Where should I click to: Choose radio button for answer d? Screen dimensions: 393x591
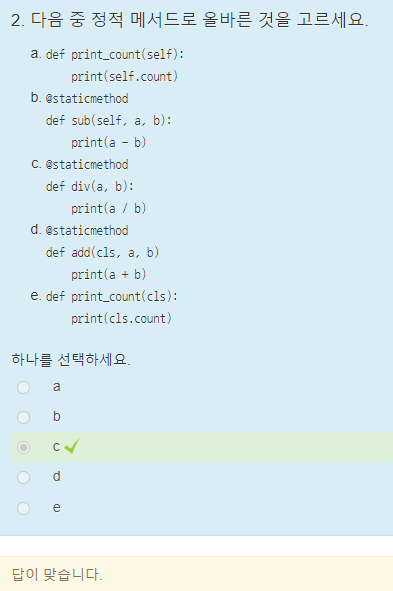click(23, 478)
